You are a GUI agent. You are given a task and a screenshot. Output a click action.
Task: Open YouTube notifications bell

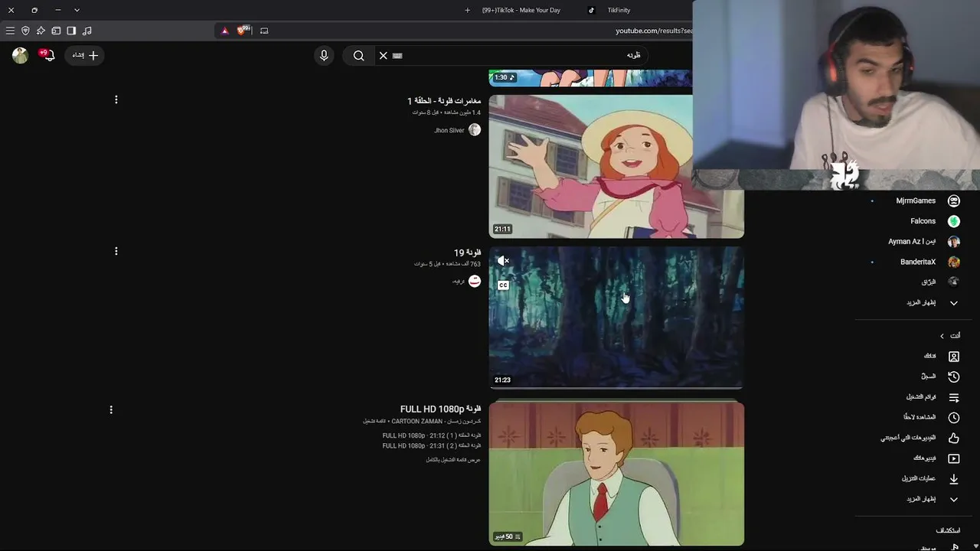pos(48,55)
